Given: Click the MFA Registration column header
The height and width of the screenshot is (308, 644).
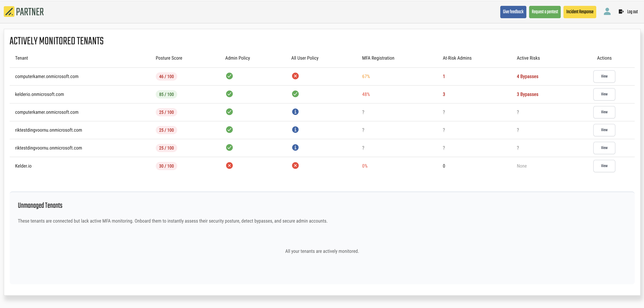Looking at the screenshot, I should pos(378,58).
